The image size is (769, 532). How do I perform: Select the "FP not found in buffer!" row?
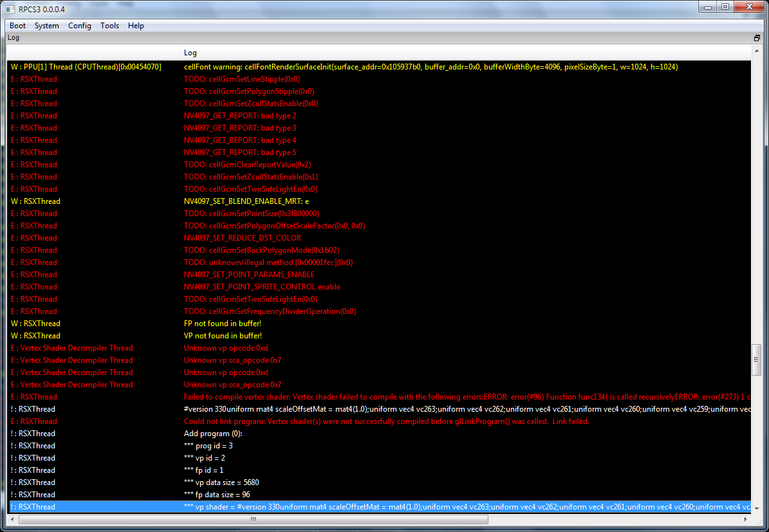223,324
